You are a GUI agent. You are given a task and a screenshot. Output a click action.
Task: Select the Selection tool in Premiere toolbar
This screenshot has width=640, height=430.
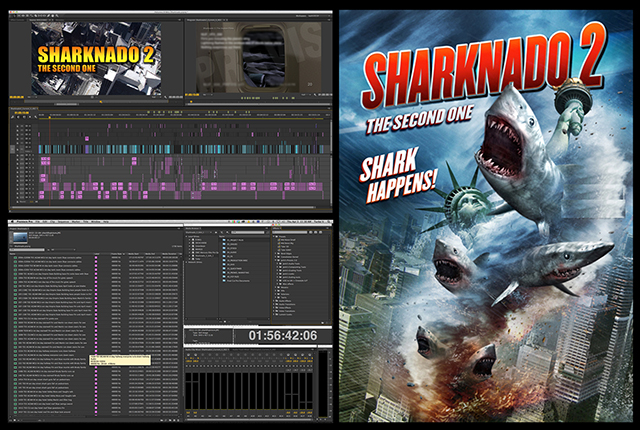click(x=14, y=16)
